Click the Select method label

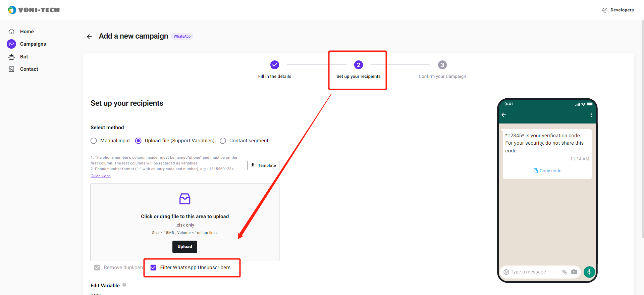[107, 128]
